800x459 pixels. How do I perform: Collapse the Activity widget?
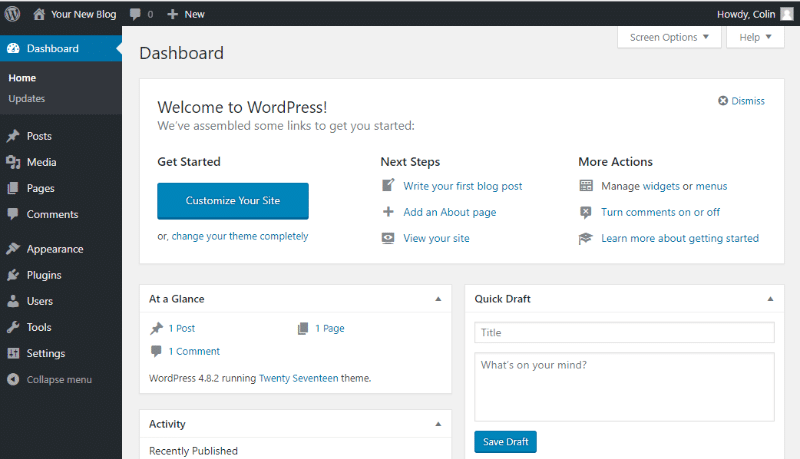point(437,424)
